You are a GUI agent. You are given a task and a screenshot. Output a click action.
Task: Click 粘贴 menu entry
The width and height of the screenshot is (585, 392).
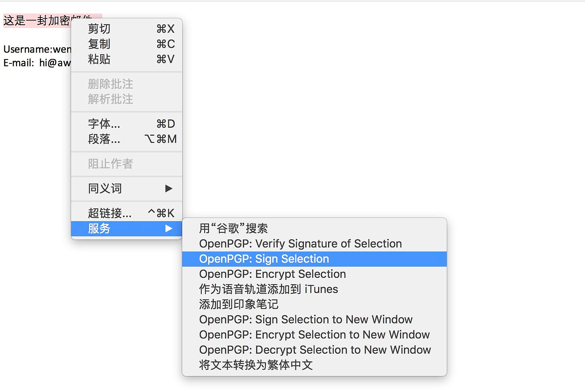click(x=126, y=59)
